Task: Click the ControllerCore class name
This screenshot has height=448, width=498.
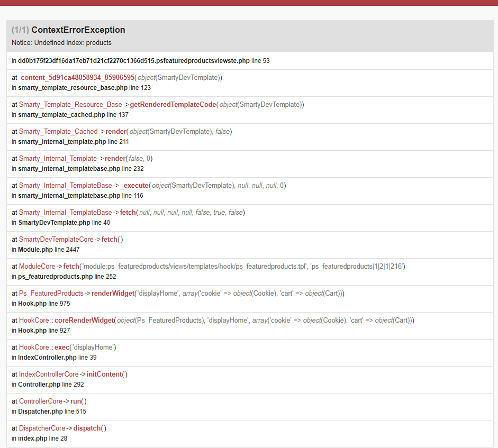Action: [x=41, y=401]
